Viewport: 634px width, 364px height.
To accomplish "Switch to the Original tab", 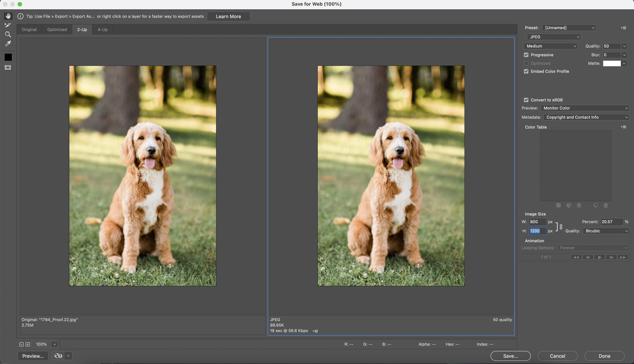I will click(29, 29).
